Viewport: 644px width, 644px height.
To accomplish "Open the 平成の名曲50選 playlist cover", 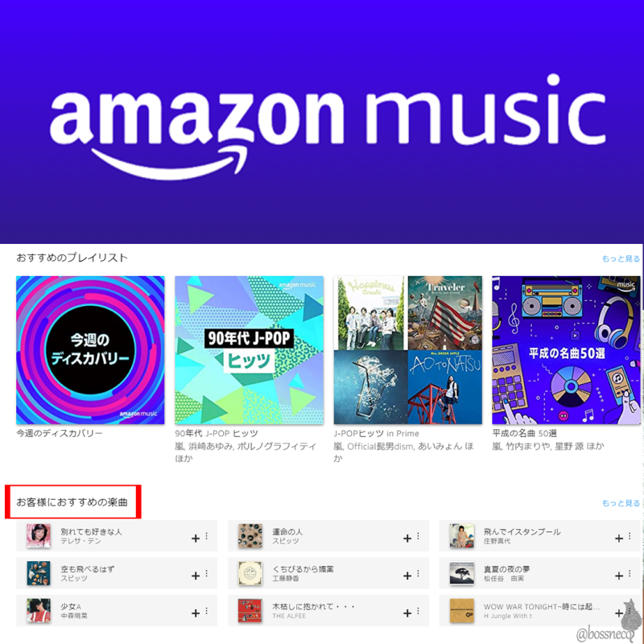I will pos(566,350).
